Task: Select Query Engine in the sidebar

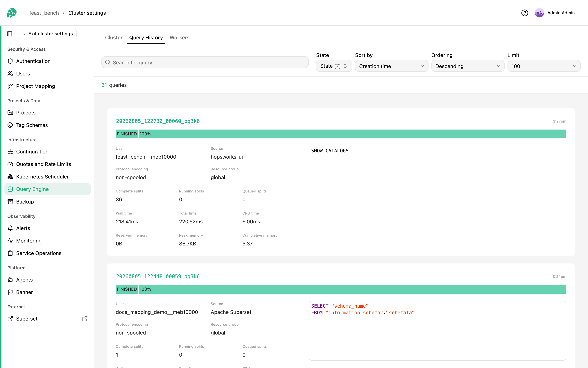Action: (x=48, y=189)
